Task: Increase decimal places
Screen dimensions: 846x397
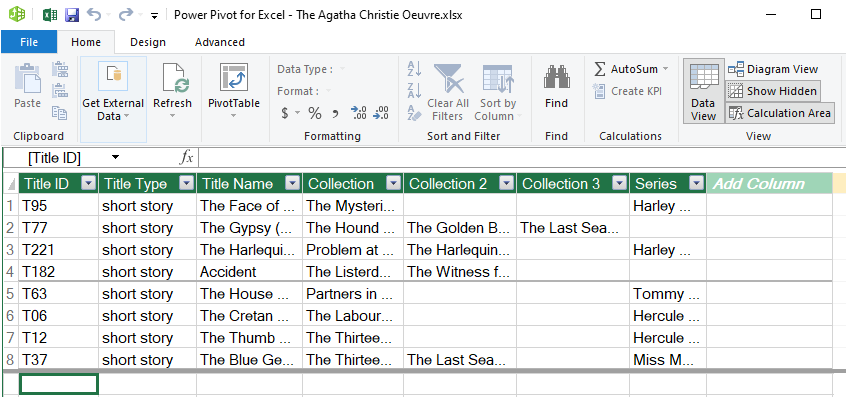Action: (358, 113)
